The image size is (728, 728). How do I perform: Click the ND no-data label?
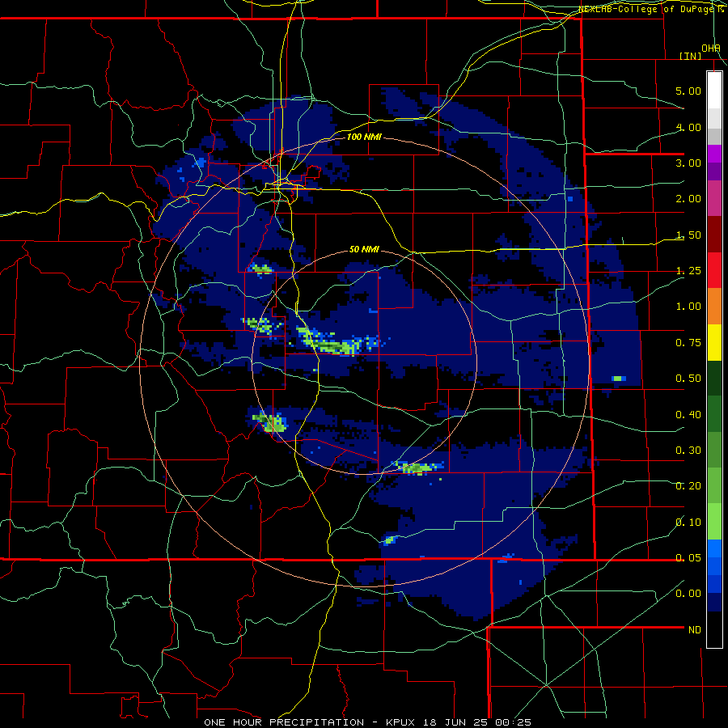click(x=695, y=630)
